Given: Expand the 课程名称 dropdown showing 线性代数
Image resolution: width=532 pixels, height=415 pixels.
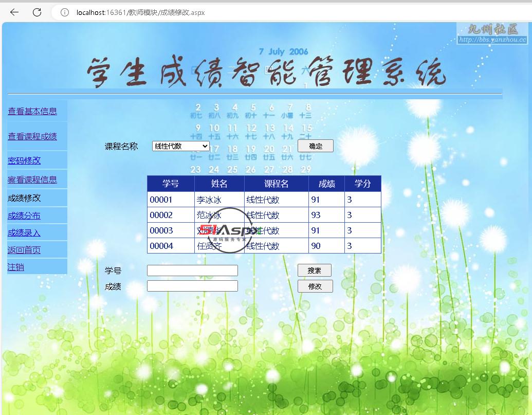Looking at the screenshot, I should click(180, 146).
